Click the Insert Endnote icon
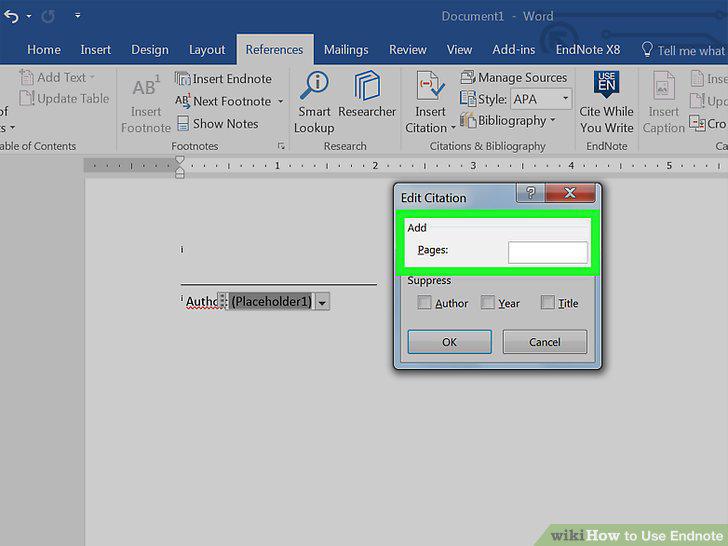 (x=182, y=78)
